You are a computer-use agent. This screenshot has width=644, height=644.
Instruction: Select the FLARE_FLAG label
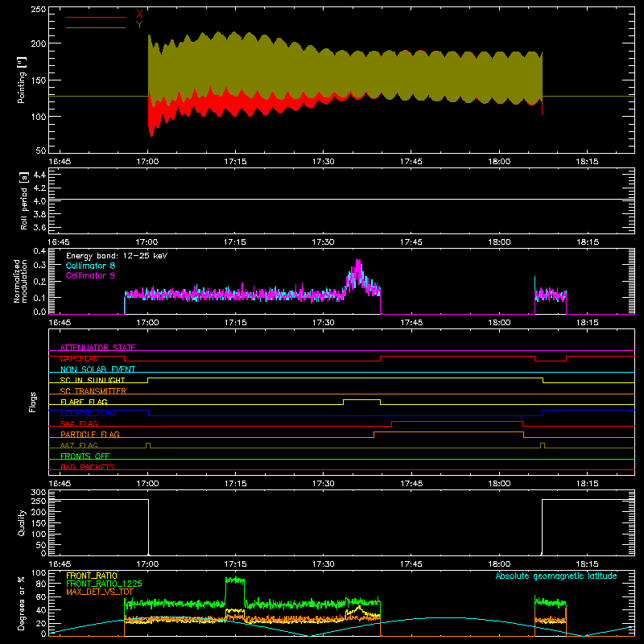[x=84, y=402]
